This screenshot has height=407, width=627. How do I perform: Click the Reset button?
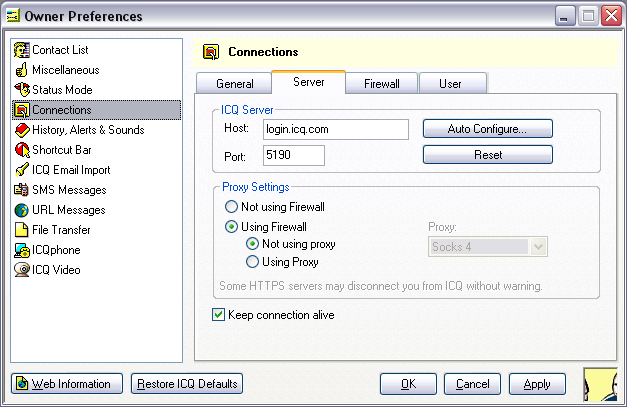487,154
